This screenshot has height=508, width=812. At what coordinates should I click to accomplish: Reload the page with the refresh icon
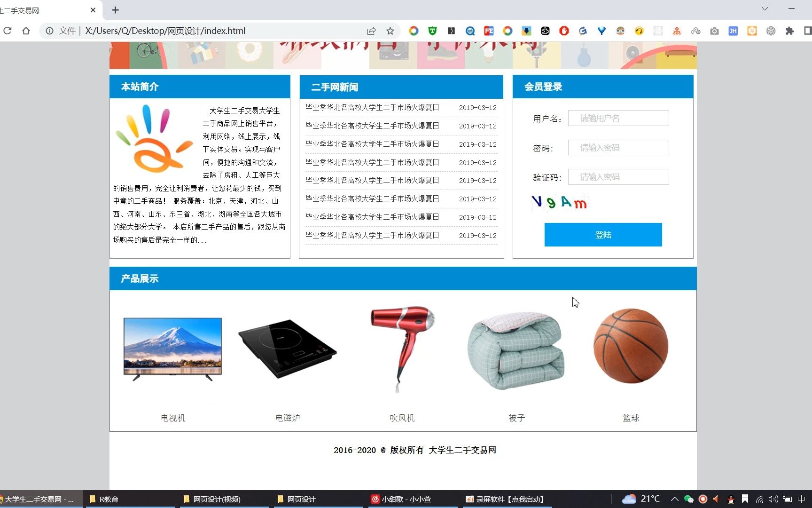coord(7,31)
